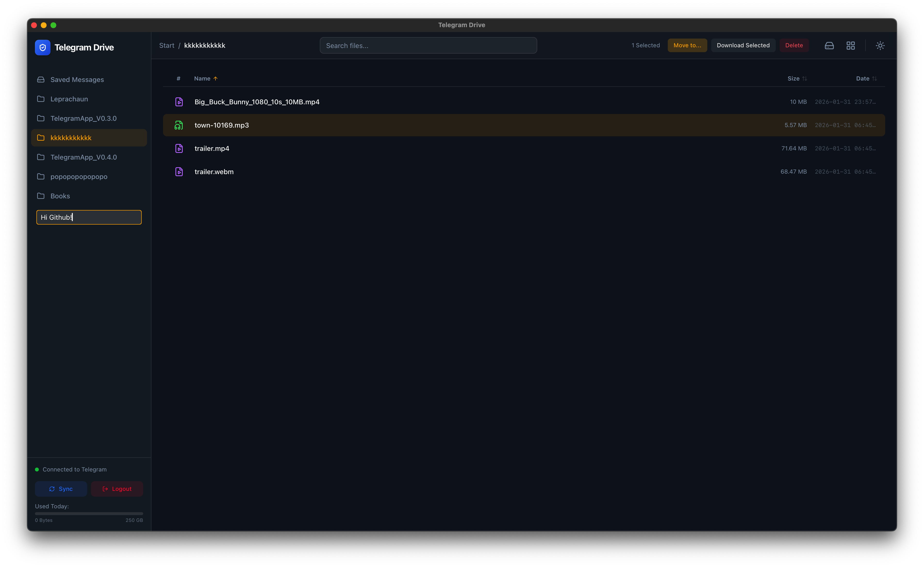The height and width of the screenshot is (567, 924).
Task: Click the Used Today storage progress bar
Action: [89, 513]
